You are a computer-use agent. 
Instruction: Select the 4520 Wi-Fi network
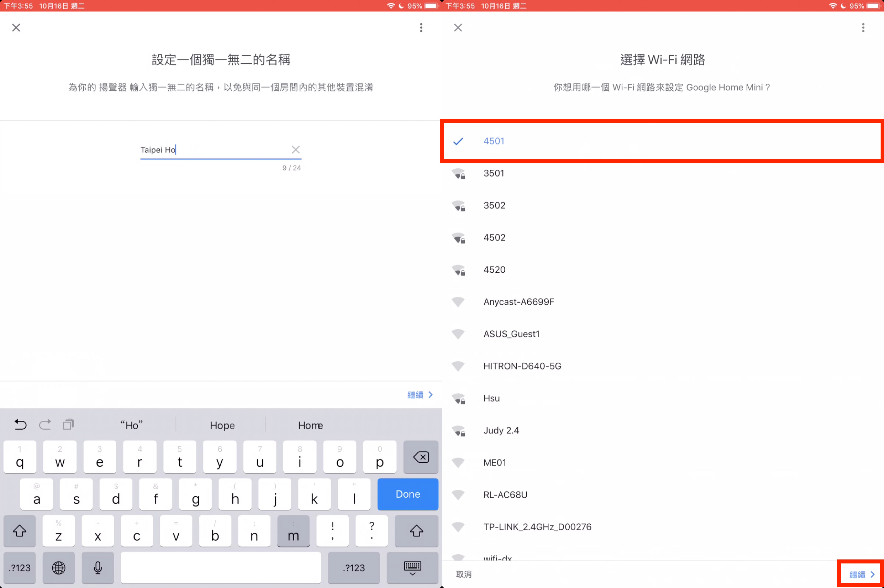[x=663, y=270]
